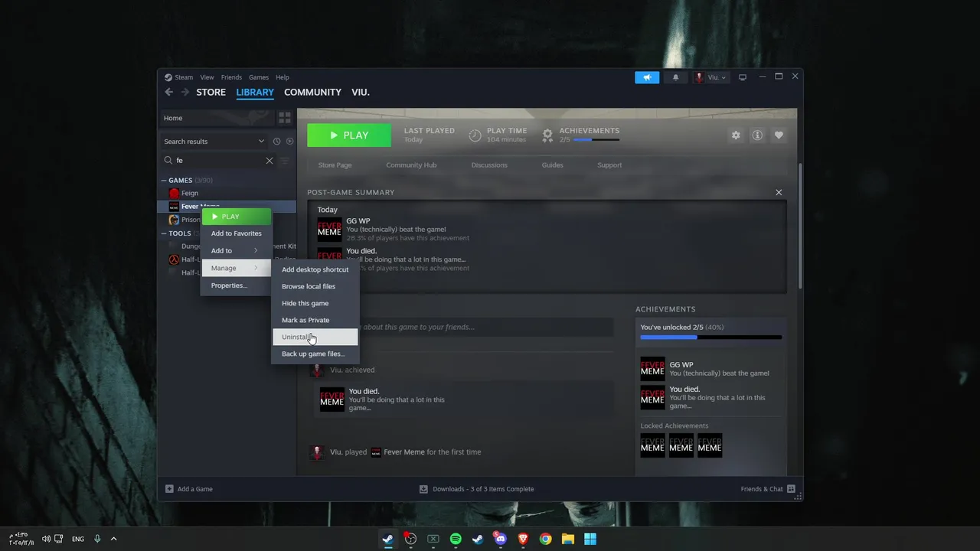Open advanced filter options beside search
The image size is (980, 551).
[284, 161]
